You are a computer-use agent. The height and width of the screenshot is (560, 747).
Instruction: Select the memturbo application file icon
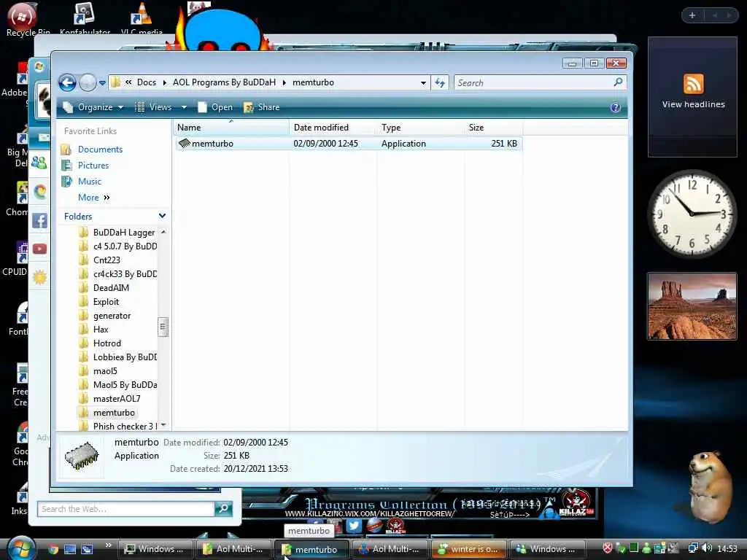pos(185,144)
